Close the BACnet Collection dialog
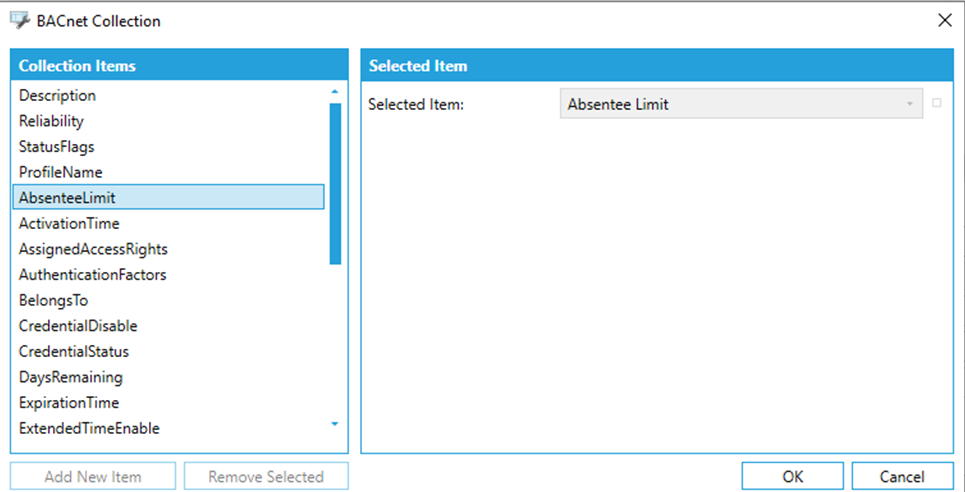Image resolution: width=965 pixels, height=492 pixels. 944,20
